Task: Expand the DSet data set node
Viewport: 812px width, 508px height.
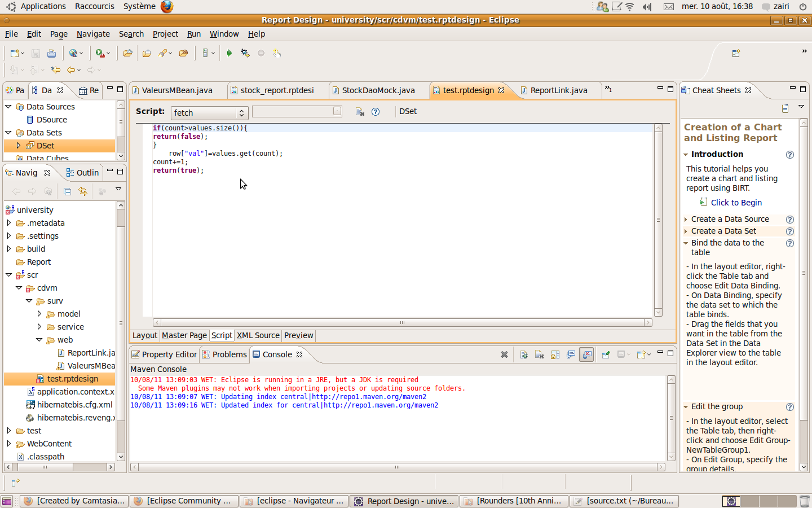Action: point(18,146)
